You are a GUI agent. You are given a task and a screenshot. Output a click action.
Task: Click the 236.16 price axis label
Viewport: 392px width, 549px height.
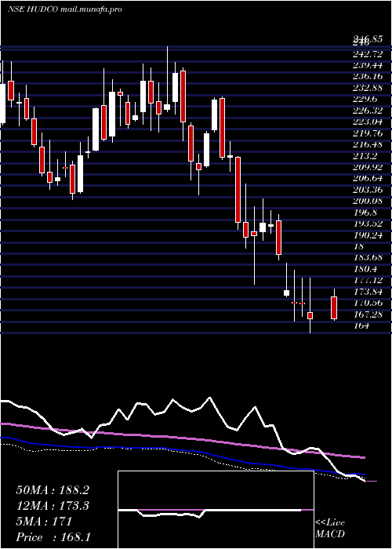click(x=368, y=76)
